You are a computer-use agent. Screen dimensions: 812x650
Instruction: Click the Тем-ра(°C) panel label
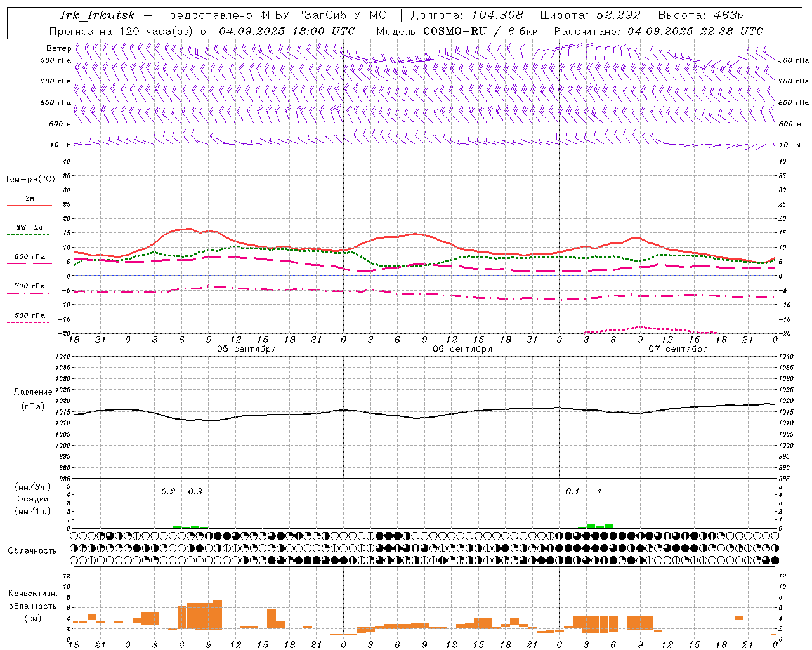point(30,180)
